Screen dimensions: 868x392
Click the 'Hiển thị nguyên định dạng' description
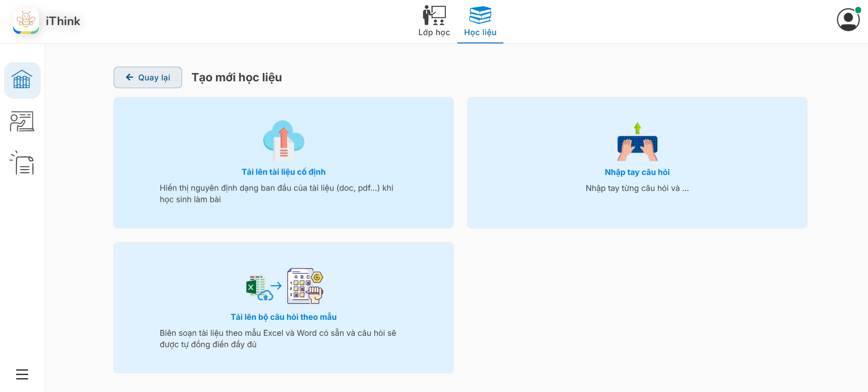point(277,194)
